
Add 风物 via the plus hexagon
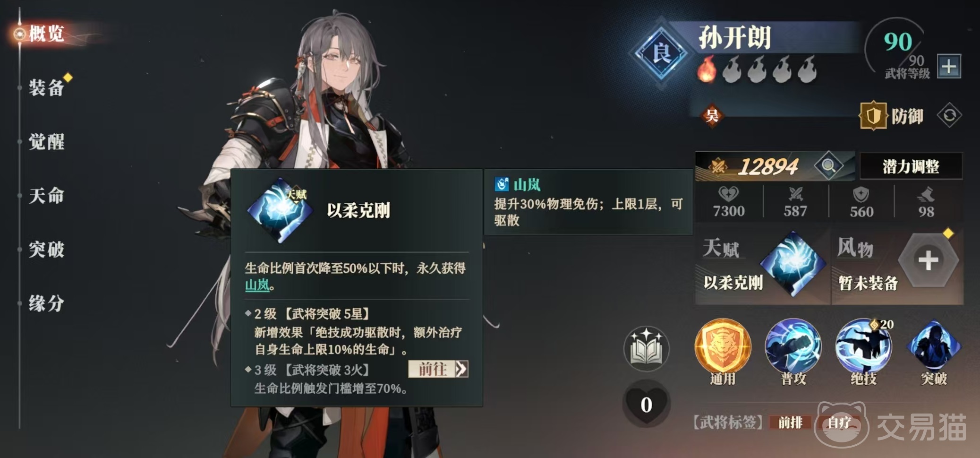tap(928, 260)
